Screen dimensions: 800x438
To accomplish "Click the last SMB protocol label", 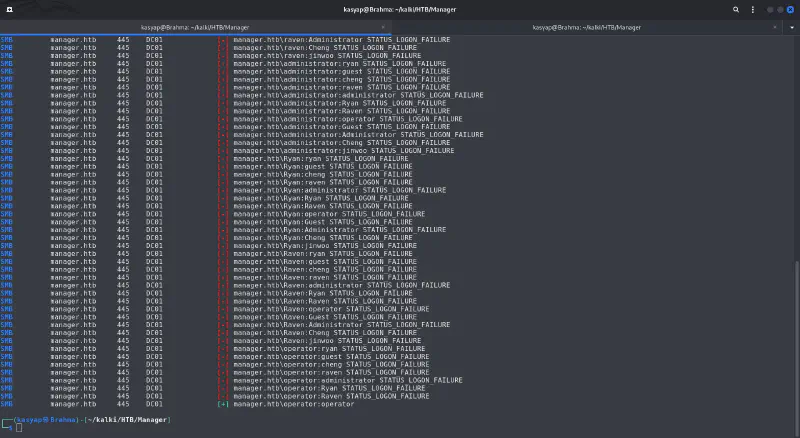I will click(x=7, y=404).
